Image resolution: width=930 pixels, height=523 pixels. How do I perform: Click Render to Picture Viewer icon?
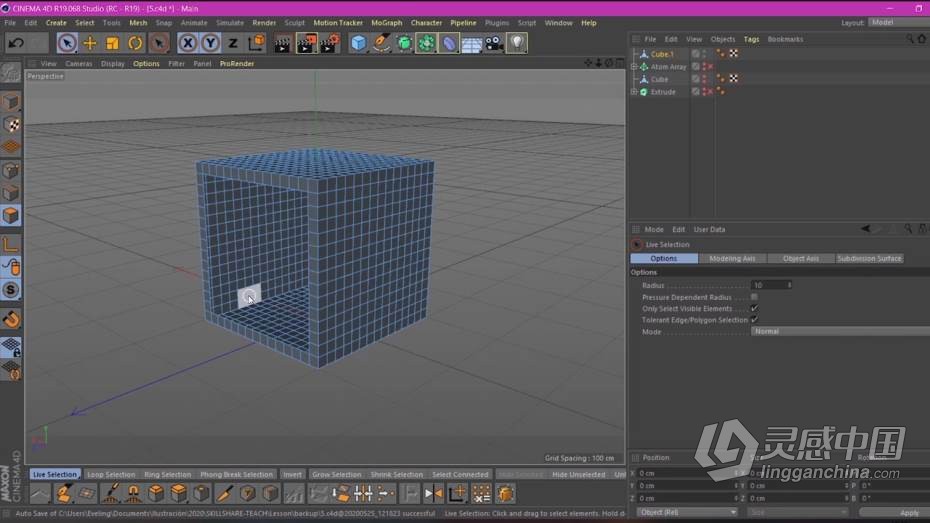306,43
